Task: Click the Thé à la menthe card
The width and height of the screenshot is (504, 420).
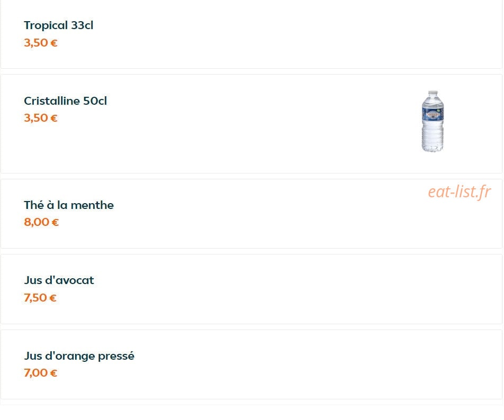Action: (251, 214)
